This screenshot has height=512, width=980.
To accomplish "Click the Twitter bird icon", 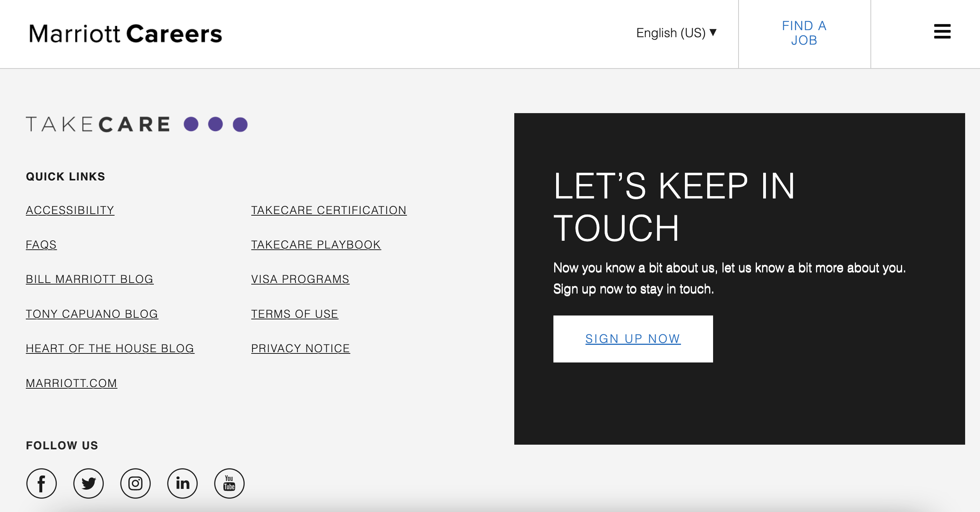I will [x=88, y=483].
